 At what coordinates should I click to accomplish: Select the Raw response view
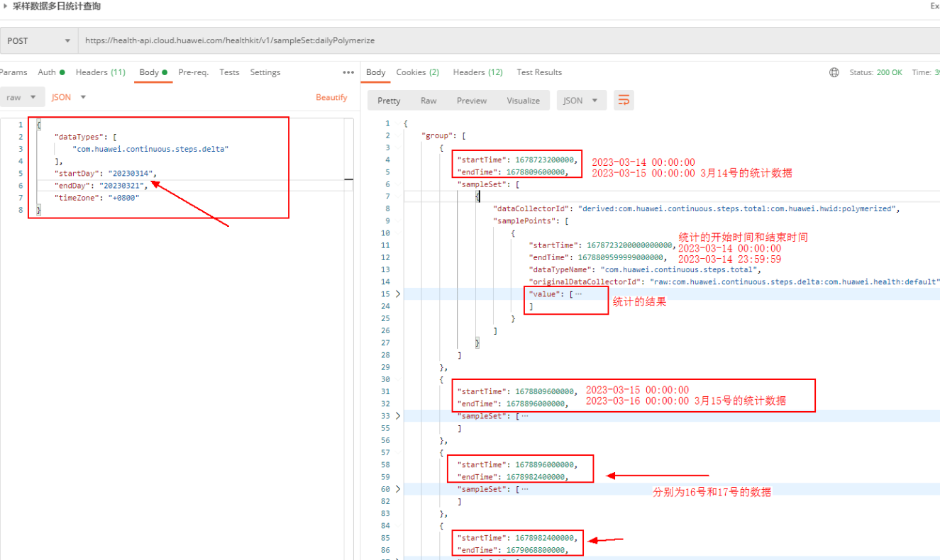[x=428, y=101]
